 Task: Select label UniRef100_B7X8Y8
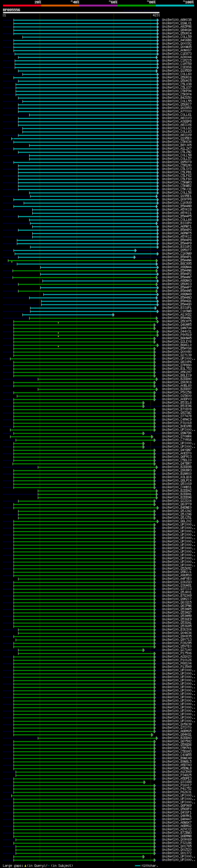click(x=176, y=410)
